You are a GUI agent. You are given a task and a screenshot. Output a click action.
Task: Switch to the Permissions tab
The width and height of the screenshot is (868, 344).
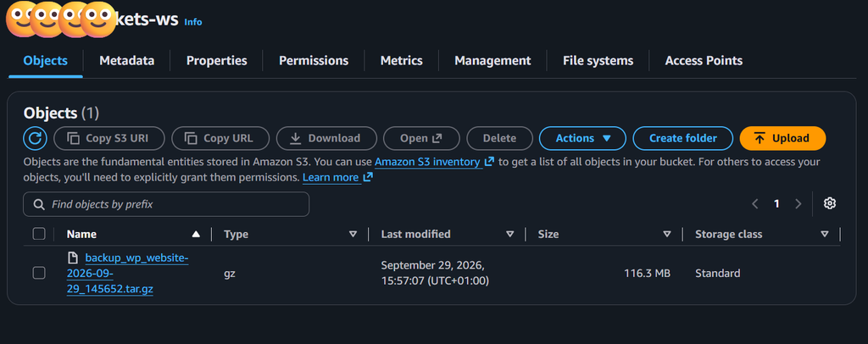click(314, 60)
